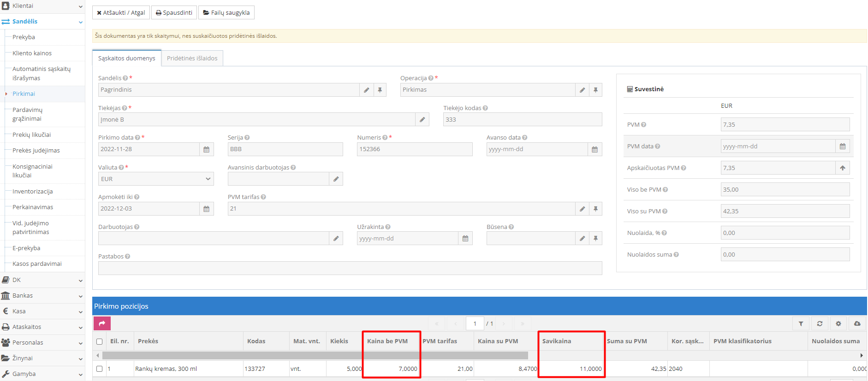Screen dimensions: 868x381
Task: Click the up arrow beside Apskaičiuotas PVM
Action: click(843, 168)
